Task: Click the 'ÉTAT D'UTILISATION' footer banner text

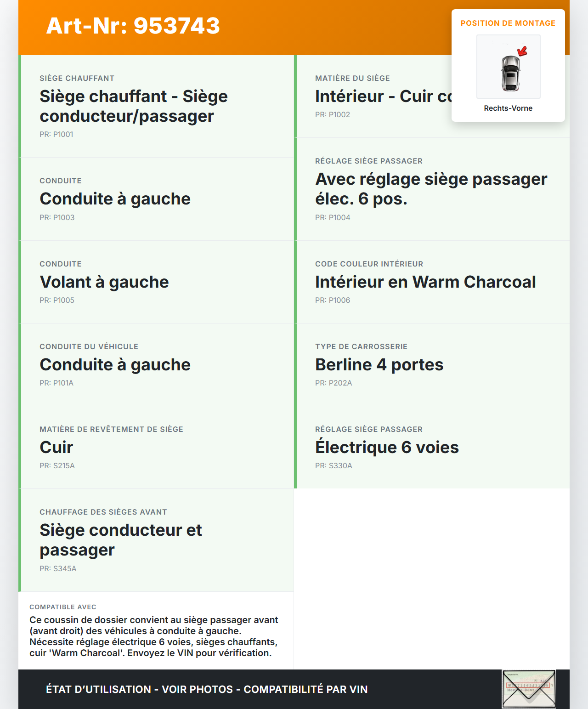Action: [207, 689]
